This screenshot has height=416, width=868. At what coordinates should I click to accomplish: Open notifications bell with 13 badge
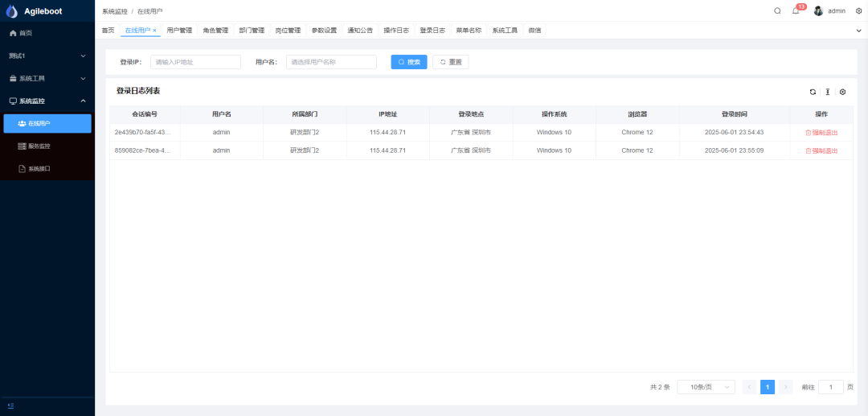(x=796, y=10)
